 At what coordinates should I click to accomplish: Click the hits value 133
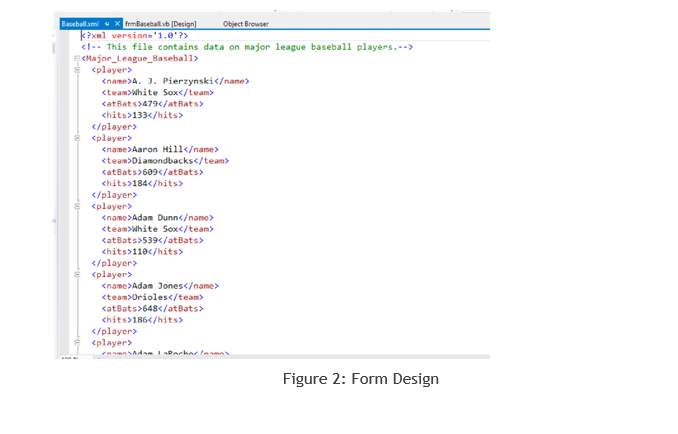[x=140, y=115]
